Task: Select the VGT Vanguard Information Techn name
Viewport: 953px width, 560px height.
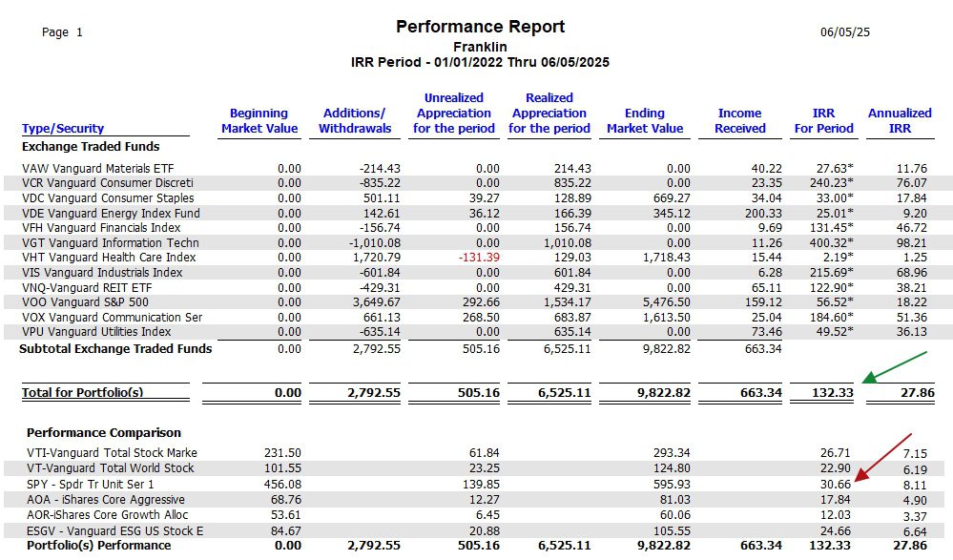Action: pyautogui.click(x=111, y=242)
